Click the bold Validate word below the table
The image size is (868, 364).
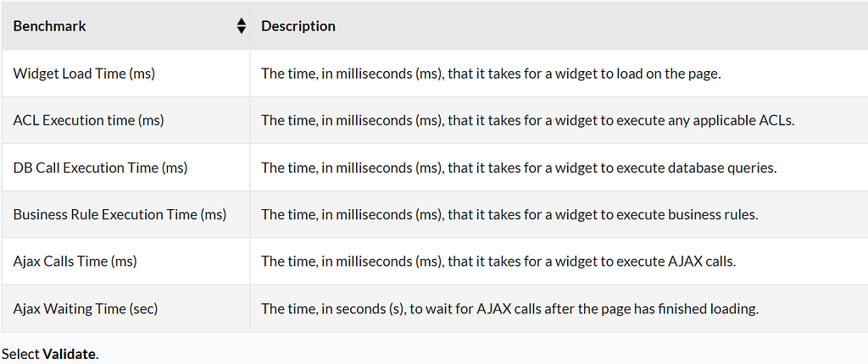(69, 354)
